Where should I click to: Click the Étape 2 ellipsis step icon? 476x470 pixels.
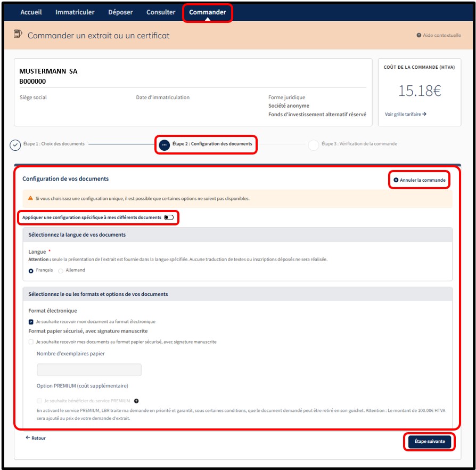[165, 144]
